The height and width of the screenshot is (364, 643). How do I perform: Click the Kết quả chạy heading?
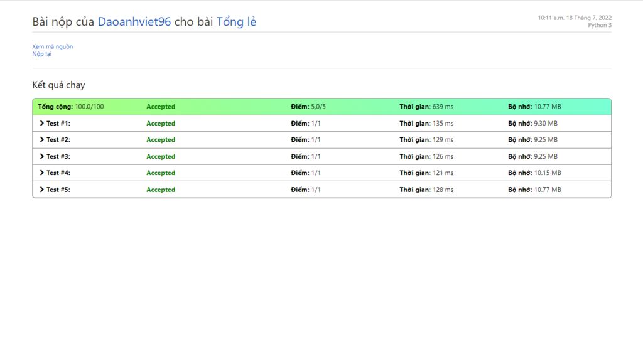[58, 85]
